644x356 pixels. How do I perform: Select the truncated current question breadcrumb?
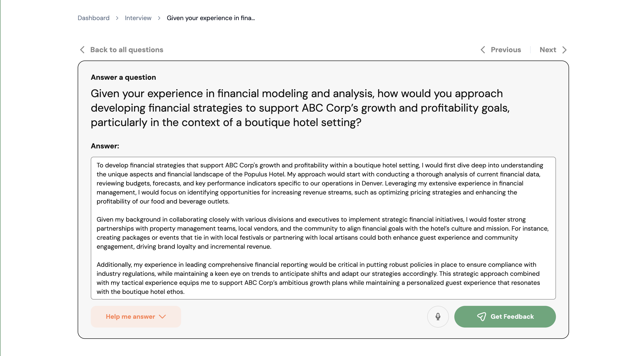pyautogui.click(x=211, y=18)
